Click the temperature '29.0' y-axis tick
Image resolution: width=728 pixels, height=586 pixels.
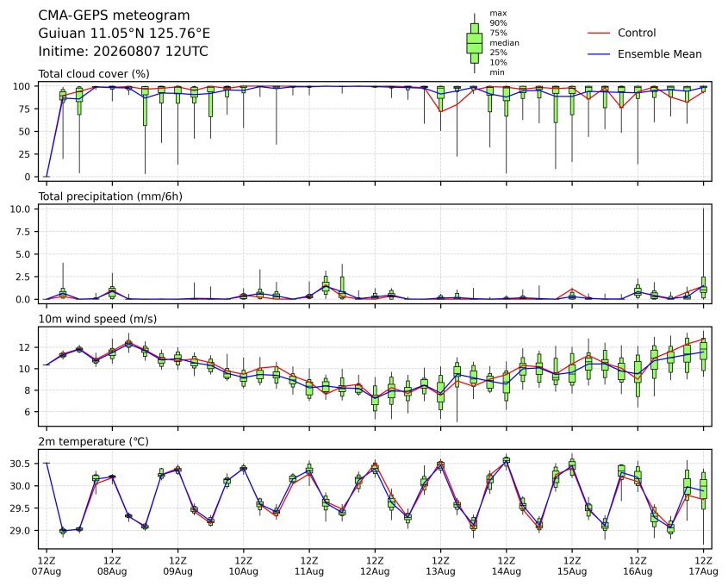point(21,531)
